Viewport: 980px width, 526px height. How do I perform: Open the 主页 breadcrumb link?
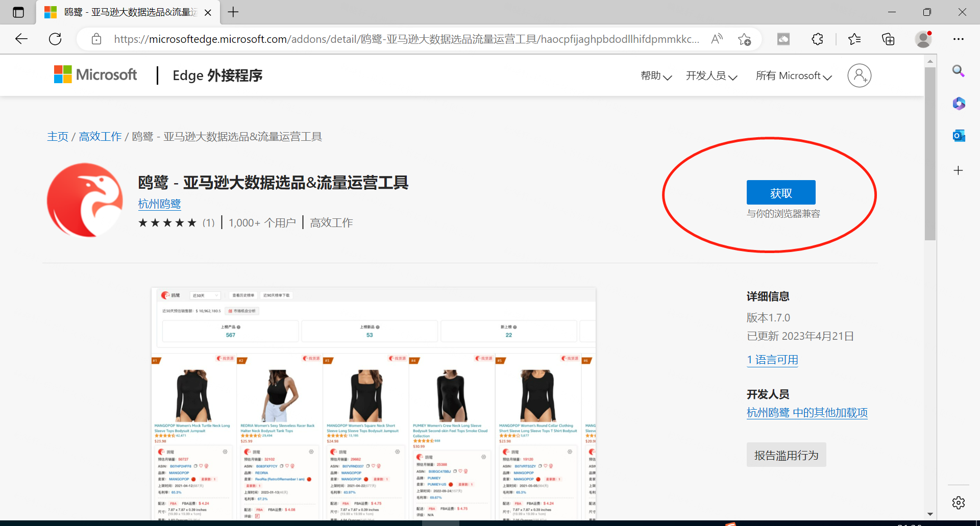(x=58, y=137)
